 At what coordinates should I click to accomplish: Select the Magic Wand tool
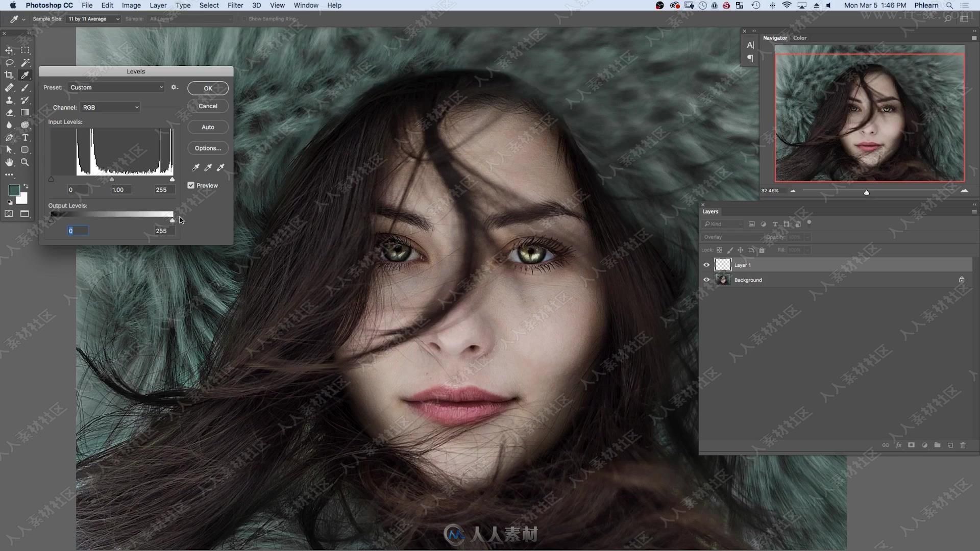coord(24,63)
